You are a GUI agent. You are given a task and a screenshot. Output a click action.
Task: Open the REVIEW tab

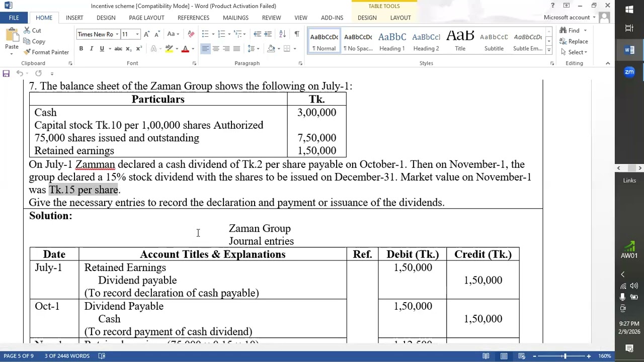(x=271, y=18)
